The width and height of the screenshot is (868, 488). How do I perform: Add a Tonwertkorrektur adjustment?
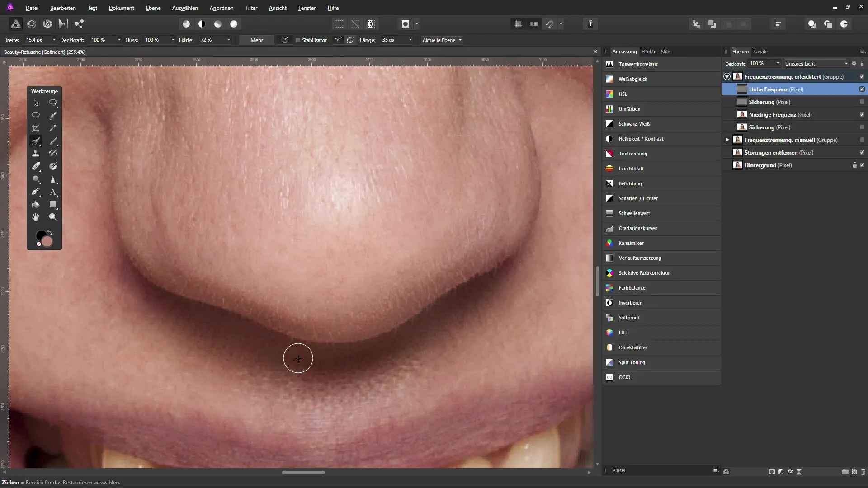point(661,64)
